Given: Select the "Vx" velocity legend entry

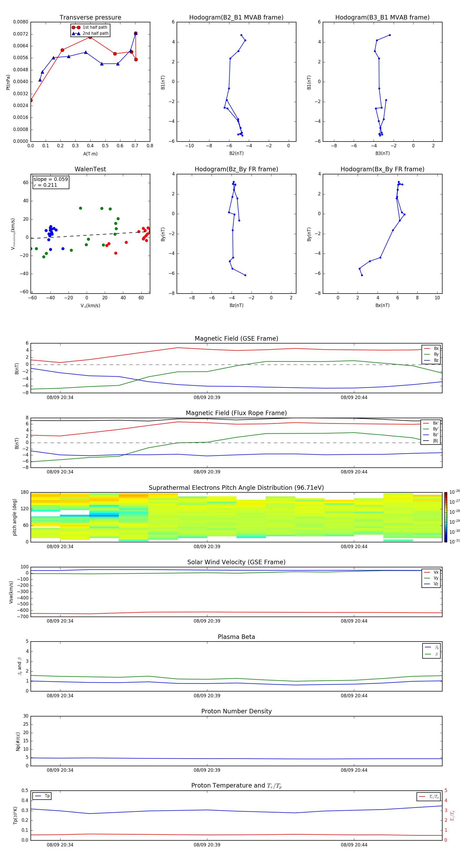Looking at the screenshot, I should 431,572.
